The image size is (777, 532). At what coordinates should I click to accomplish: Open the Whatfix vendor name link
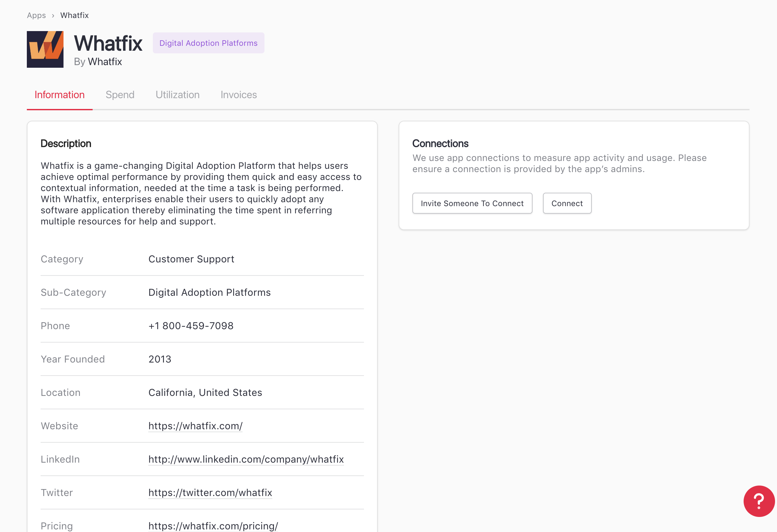(x=105, y=62)
